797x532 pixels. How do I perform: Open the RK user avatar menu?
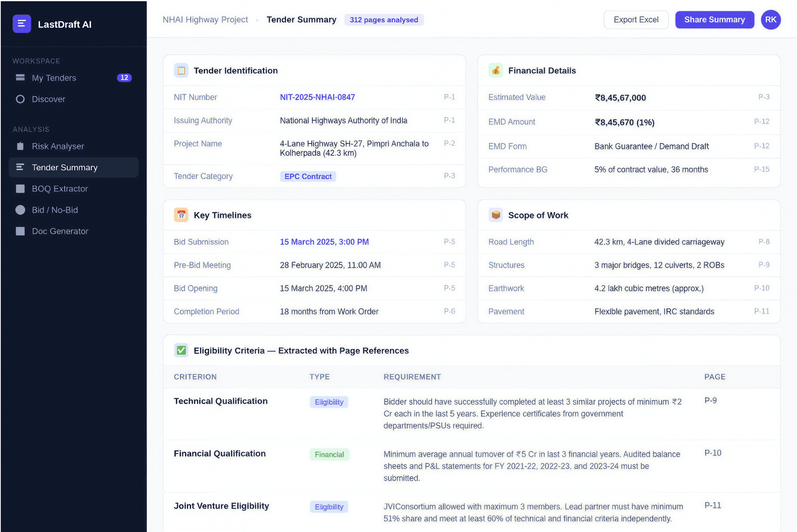(771, 20)
